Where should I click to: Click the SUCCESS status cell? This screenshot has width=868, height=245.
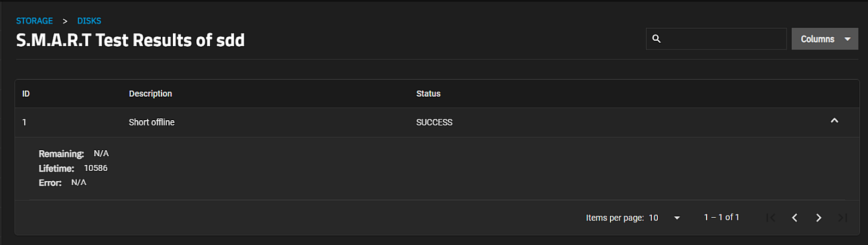pos(434,122)
